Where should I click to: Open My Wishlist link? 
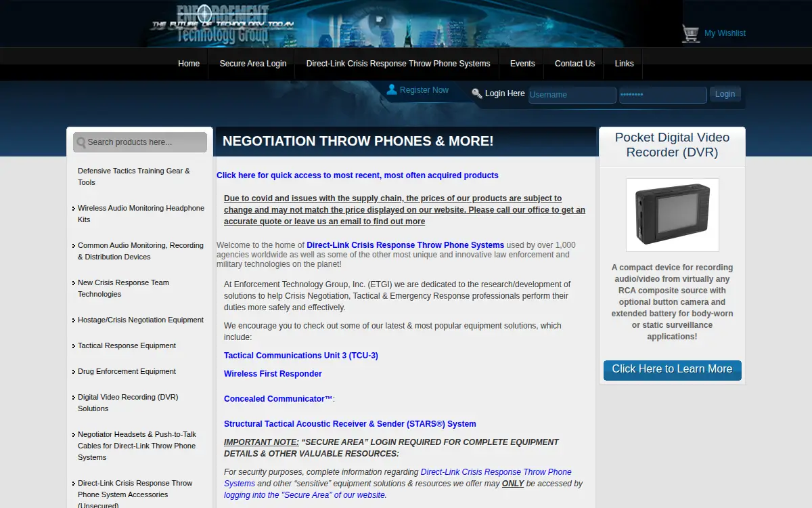[725, 33]
